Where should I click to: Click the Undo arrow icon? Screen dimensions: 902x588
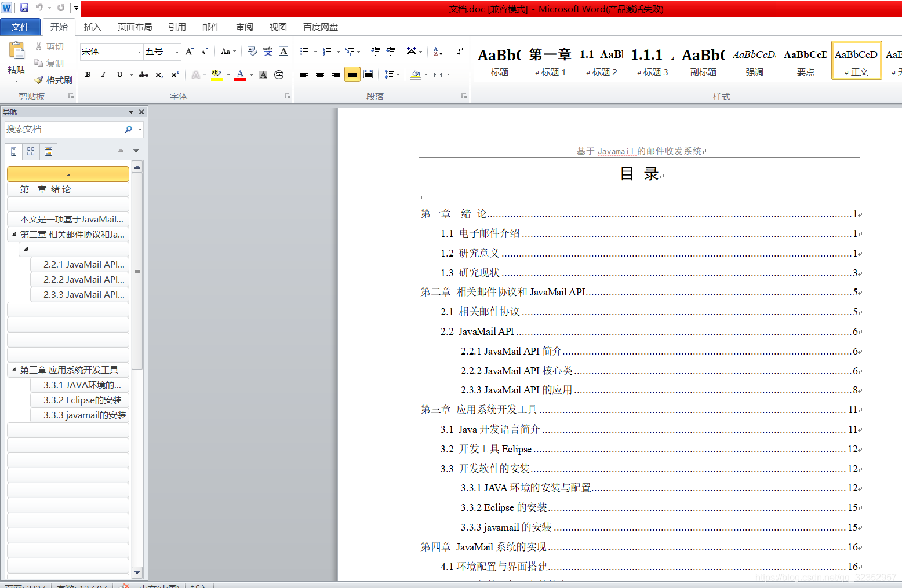click(39, 8)
